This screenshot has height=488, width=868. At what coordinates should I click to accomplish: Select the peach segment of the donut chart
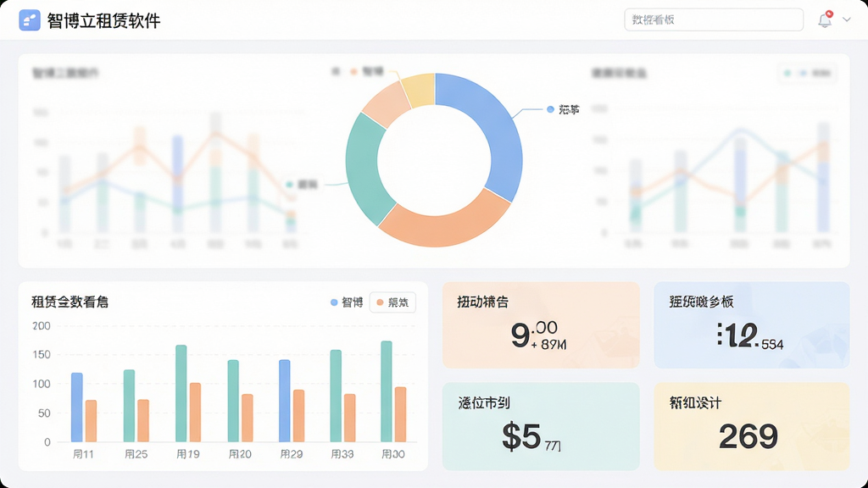(387, 103)
